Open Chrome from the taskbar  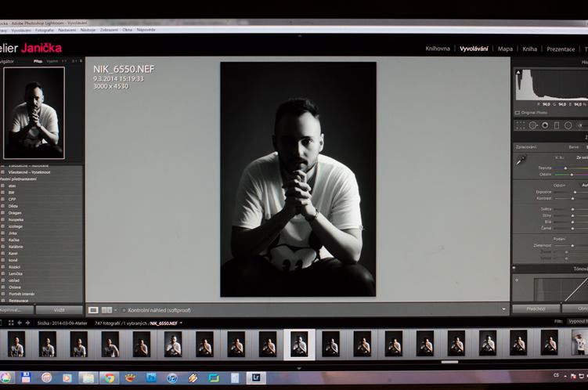click(x=109, y=378)
